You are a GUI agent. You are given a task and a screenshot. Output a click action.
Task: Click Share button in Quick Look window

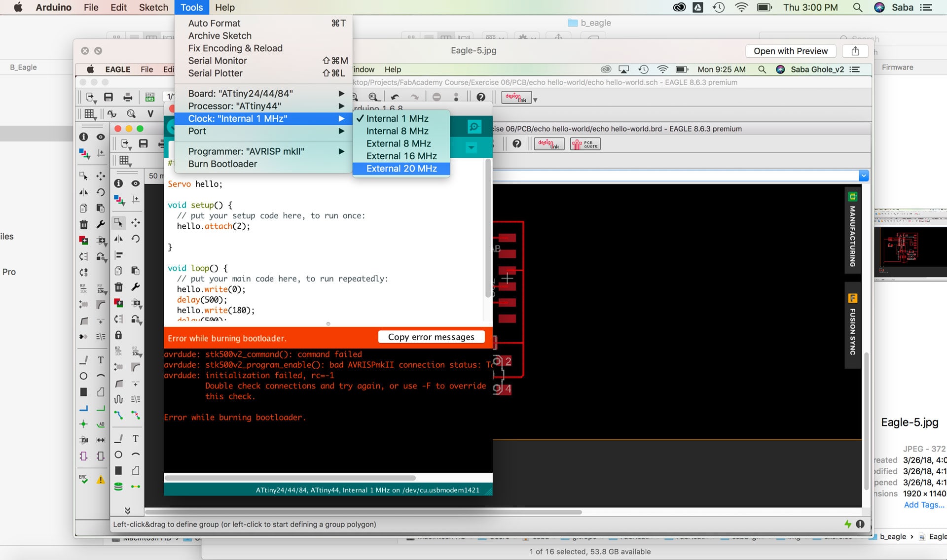855,51
